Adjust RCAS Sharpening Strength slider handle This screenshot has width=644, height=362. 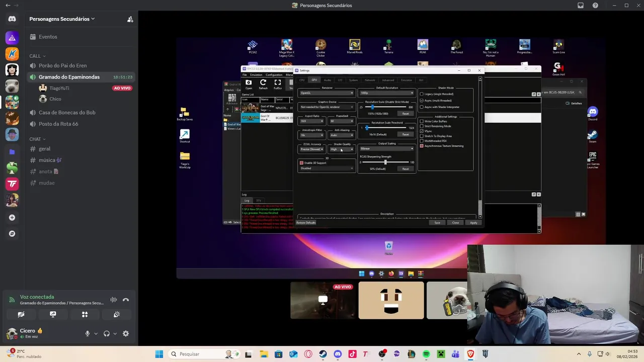point(385,162)
